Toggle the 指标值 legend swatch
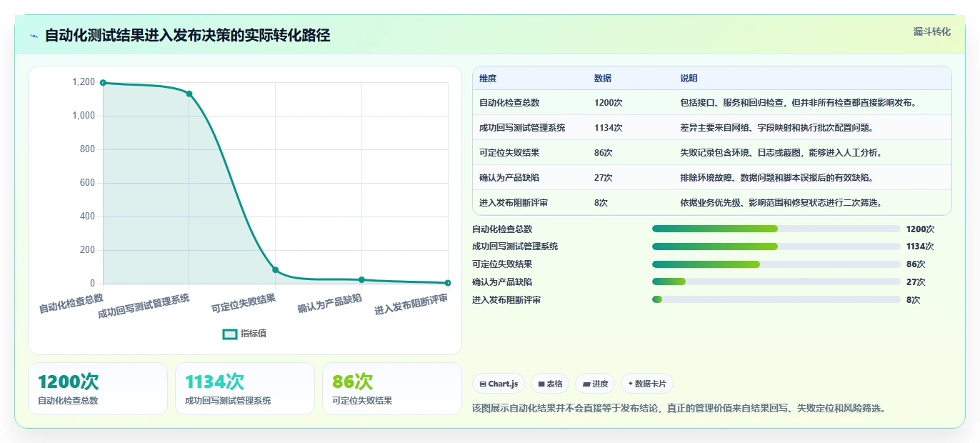This screenshot has width=980, height=443. coord(230,334)
